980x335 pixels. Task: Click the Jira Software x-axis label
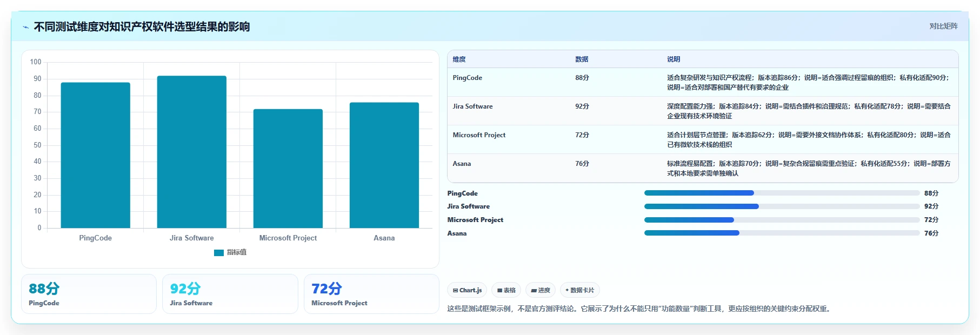point(192,238)
